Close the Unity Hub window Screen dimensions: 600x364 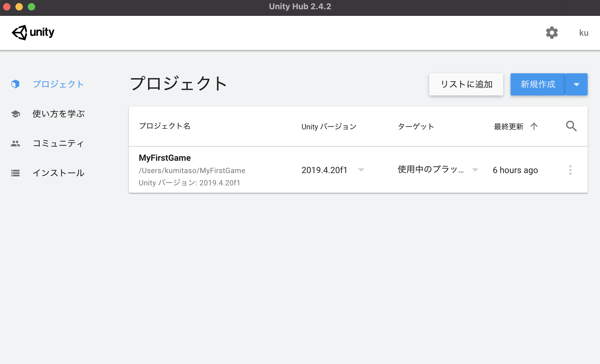(x=7, y=6)
